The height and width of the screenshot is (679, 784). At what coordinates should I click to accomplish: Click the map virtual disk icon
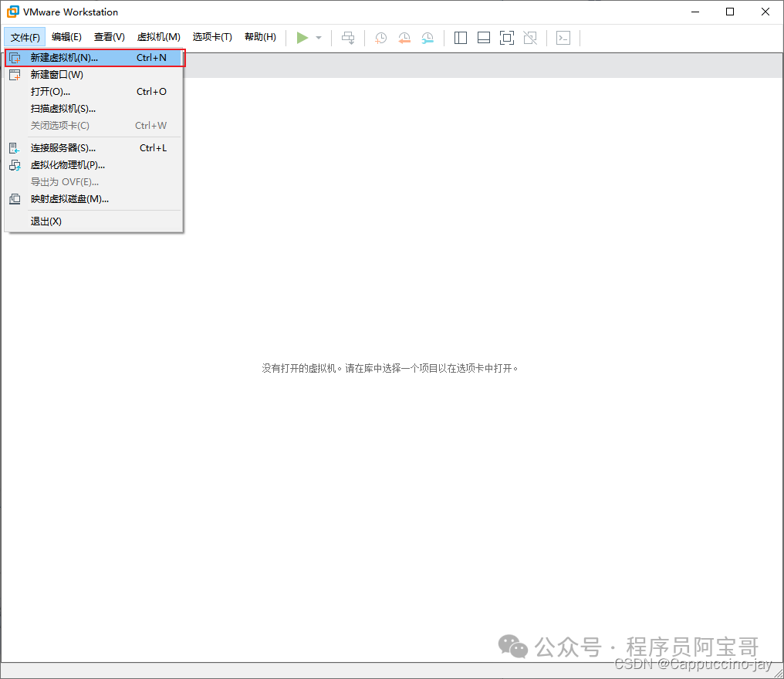tap(15, 199)
